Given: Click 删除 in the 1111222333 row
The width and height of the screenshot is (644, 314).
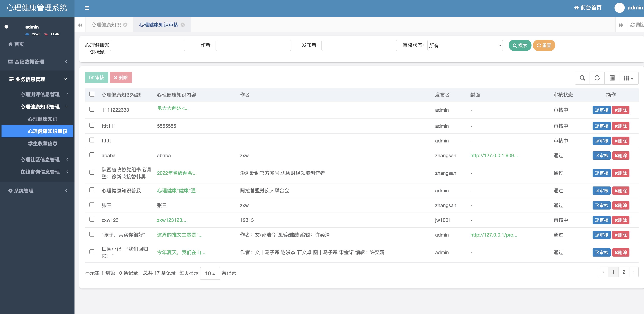Looking at the screenshot, I should (621, 110).
